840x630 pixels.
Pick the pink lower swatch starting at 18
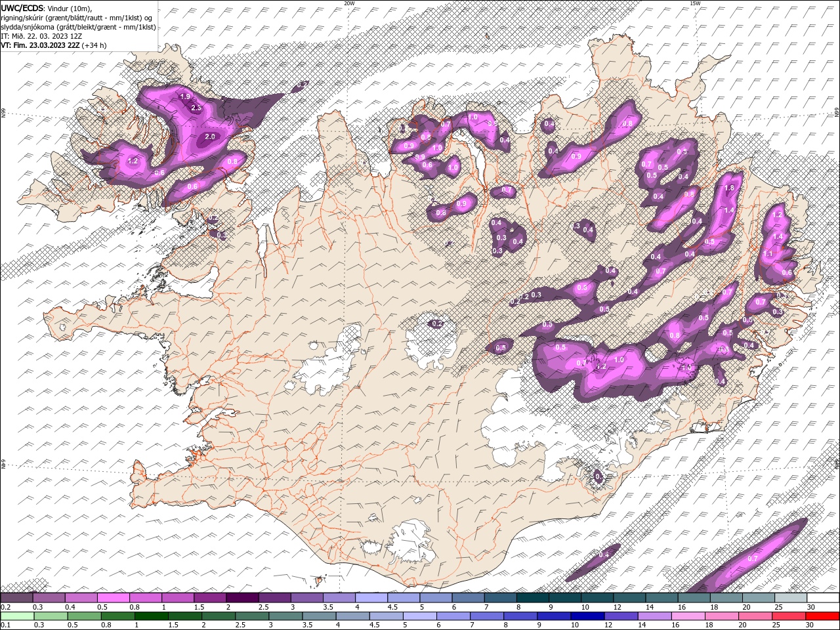pos(723,616)
